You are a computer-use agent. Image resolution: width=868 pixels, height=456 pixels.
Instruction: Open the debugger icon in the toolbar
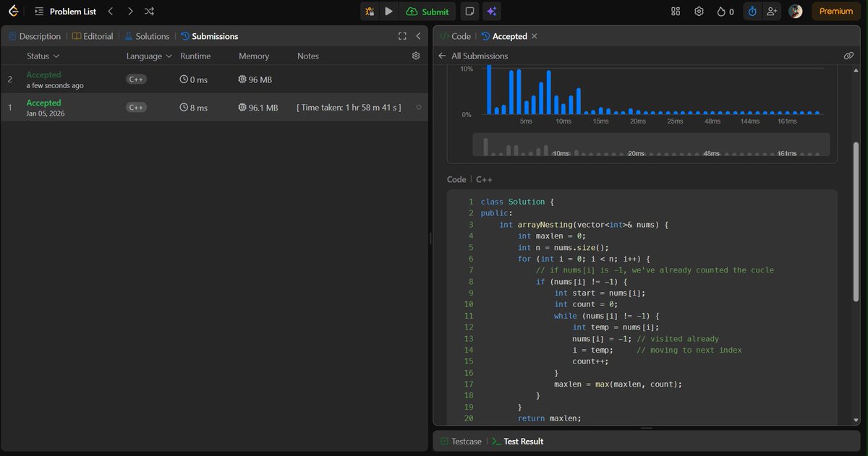[x=370, y=12]
